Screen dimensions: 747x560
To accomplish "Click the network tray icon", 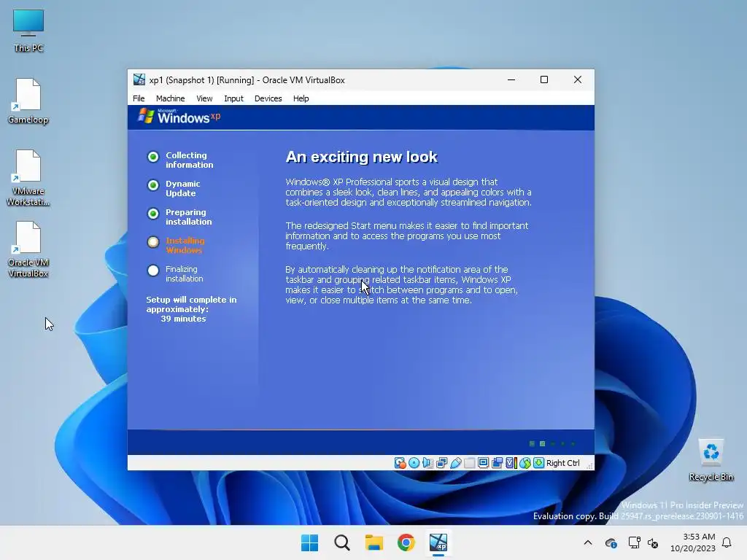I will 634,542.
